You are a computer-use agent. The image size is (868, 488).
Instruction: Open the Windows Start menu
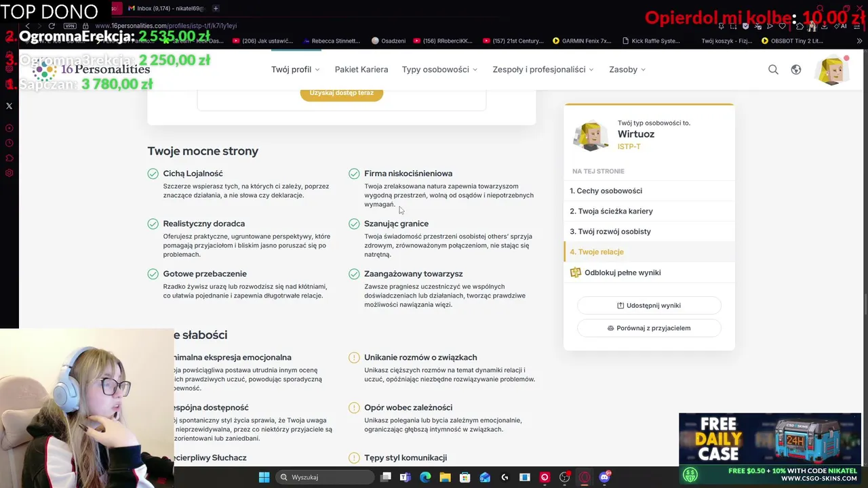click(x=264, y=477)
